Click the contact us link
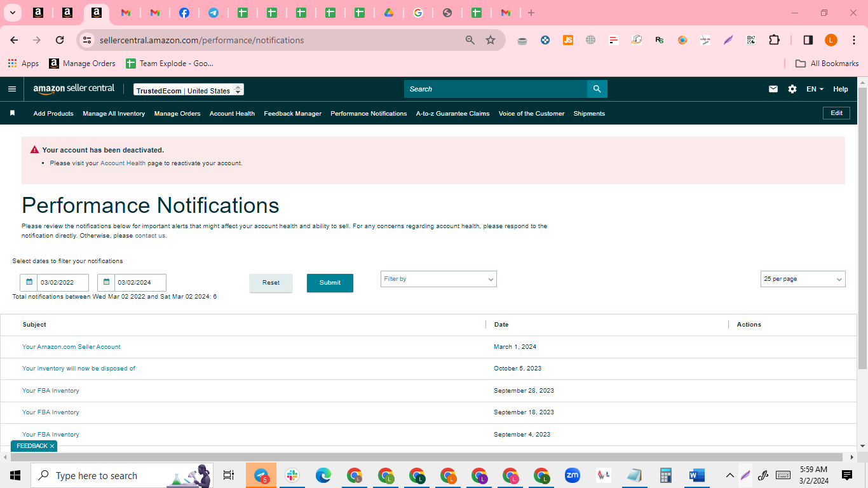 click(150, 236)
